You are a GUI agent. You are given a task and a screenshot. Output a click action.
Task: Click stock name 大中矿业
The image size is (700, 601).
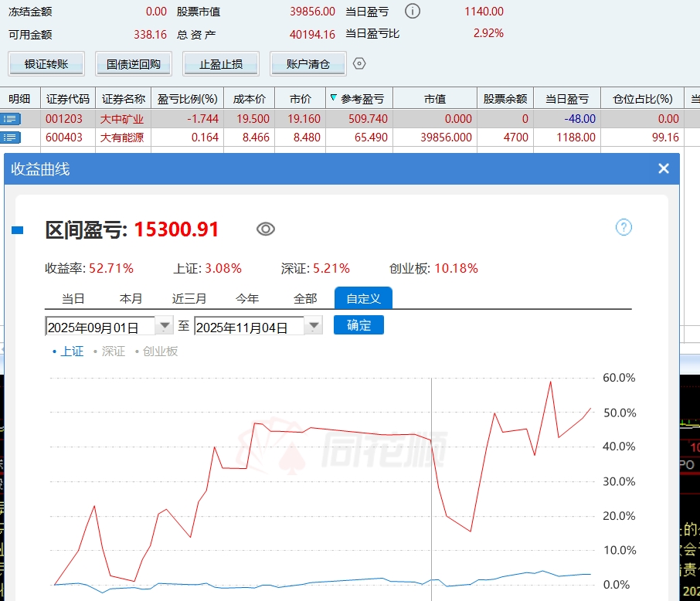coord(122,119)
